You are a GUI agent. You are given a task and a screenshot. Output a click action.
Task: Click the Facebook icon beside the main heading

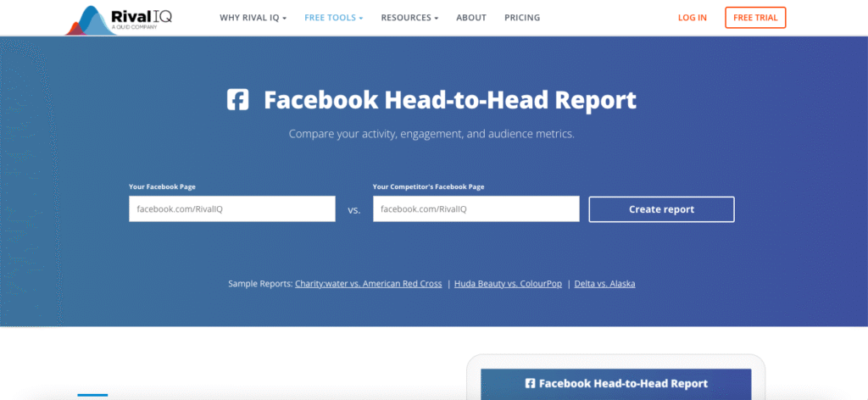pos(238,100)
